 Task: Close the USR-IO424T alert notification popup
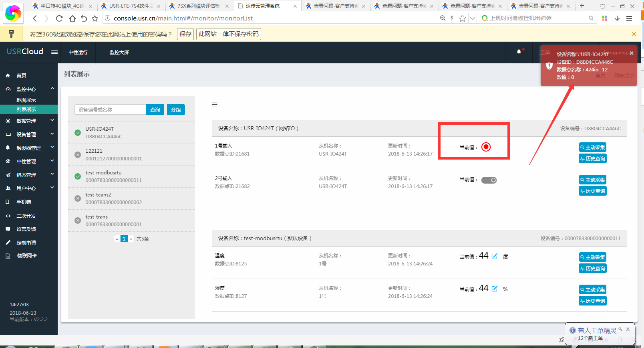pyautogui.click(x=632, y=53)
